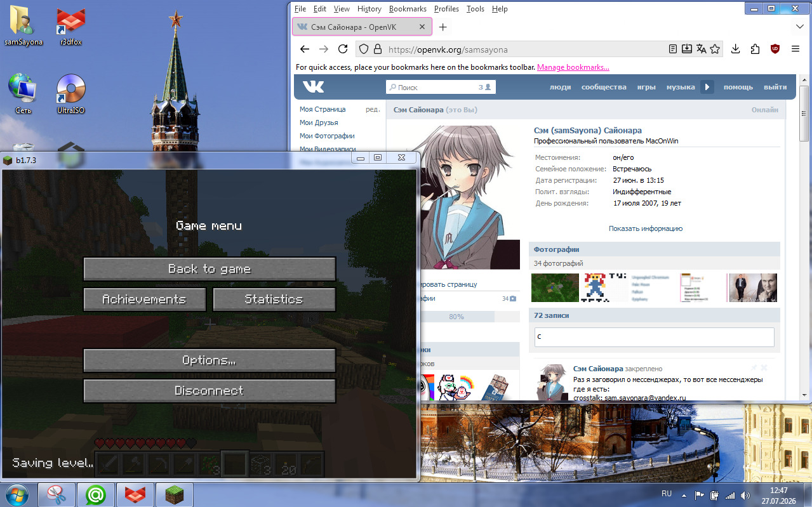The width and height of the screenshot is (812, 507).
Task: Open the browser downloads panel
Action: (x=736, y=49)
